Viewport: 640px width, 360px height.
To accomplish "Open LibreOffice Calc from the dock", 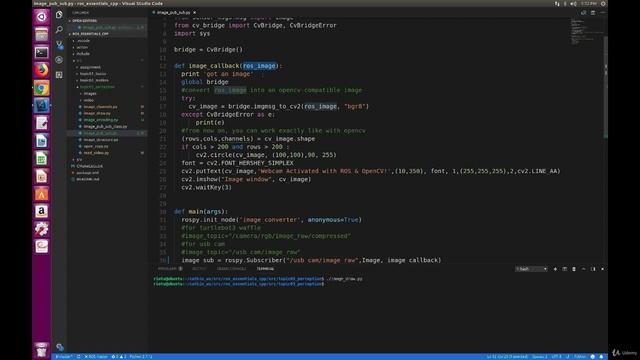I will coord(41,158).
